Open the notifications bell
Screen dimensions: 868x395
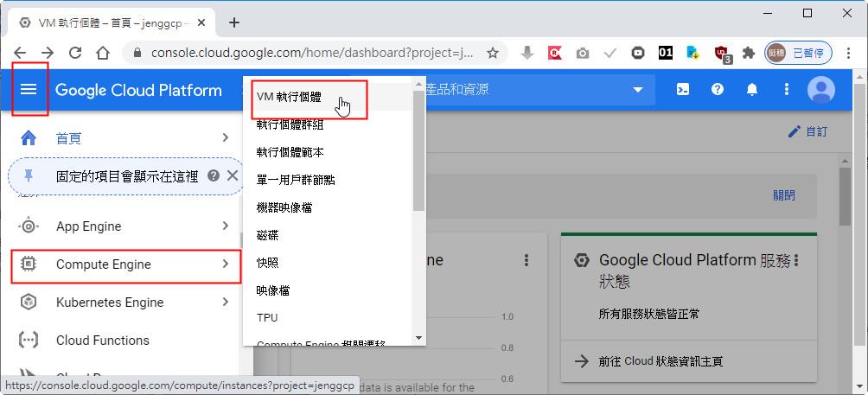pos(752,89)
